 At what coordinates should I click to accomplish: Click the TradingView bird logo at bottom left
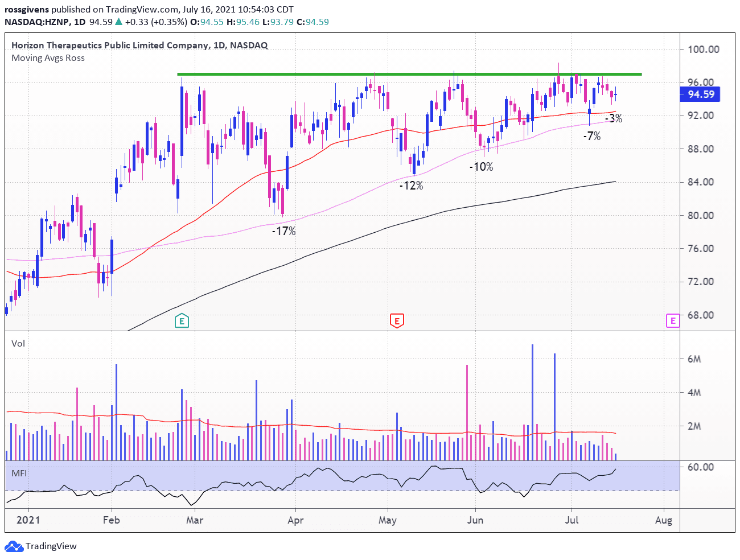tap(13, 546)
